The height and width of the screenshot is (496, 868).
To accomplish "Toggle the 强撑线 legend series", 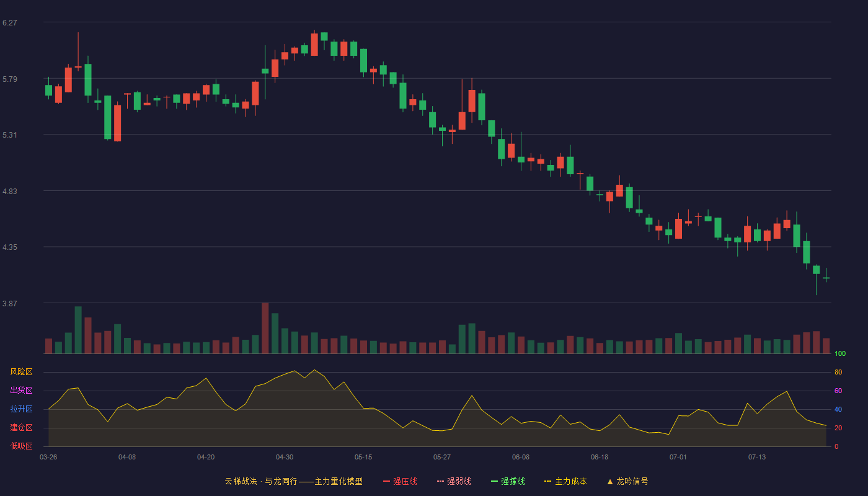I will coord(508,481).
